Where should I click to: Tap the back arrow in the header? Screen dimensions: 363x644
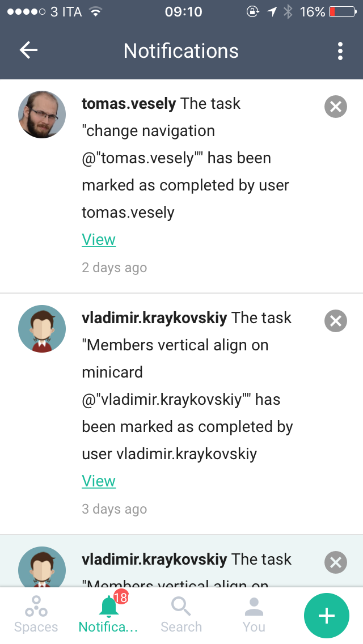pos(28,50)
